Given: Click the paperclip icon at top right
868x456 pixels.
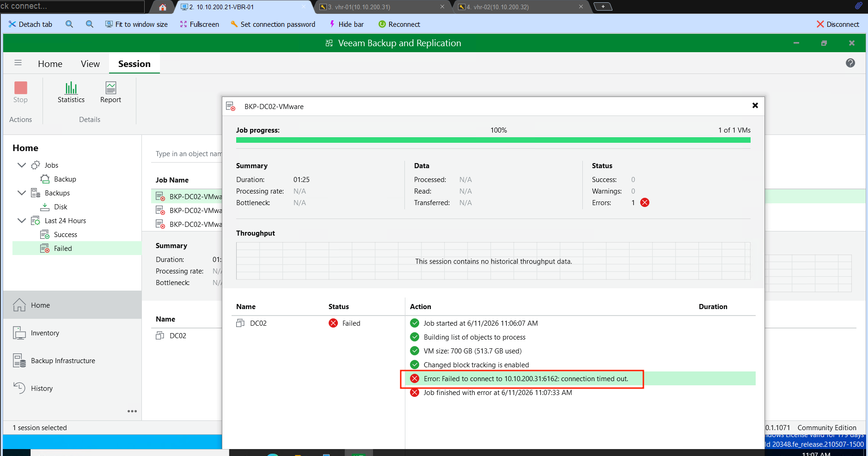Looking at the screenshot, I should click(x=858, y=6).
